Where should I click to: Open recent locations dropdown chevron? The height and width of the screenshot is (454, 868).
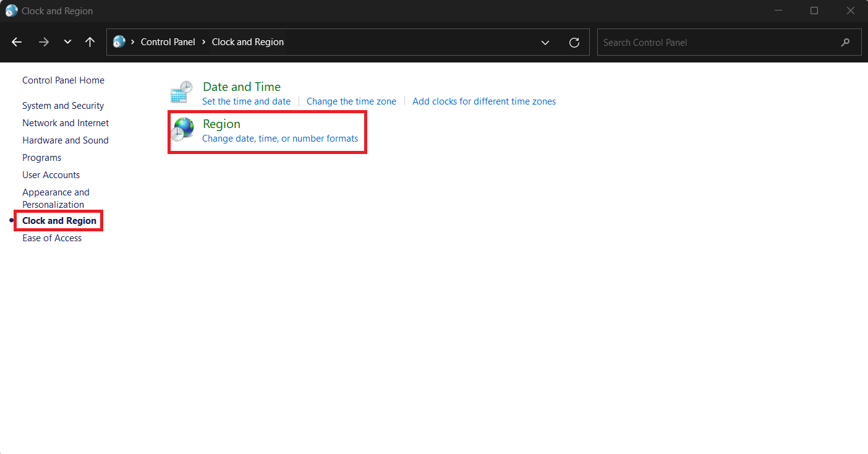point(67,42)
